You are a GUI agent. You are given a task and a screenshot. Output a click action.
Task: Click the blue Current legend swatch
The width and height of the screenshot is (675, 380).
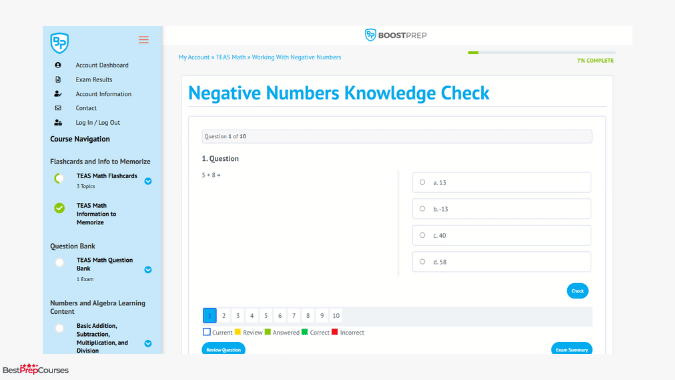pyautogui.click(x=207, y=332)
